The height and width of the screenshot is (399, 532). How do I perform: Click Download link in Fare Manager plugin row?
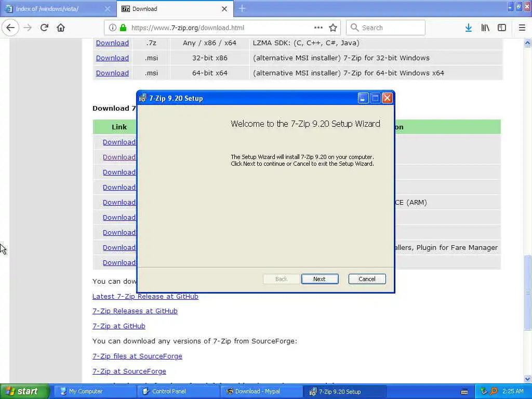point(119,248)
